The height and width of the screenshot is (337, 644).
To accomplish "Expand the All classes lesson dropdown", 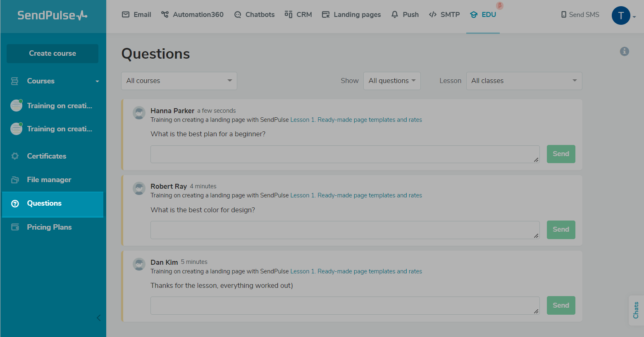I will pos(524,81).
